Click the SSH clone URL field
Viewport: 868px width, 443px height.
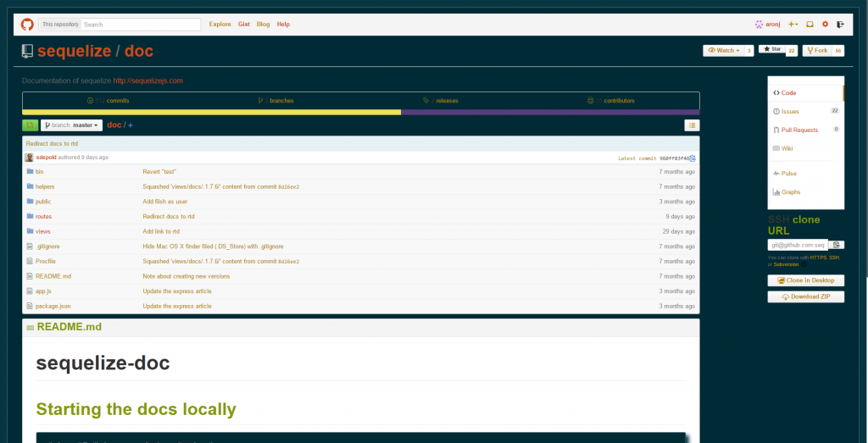coord(798,245)
